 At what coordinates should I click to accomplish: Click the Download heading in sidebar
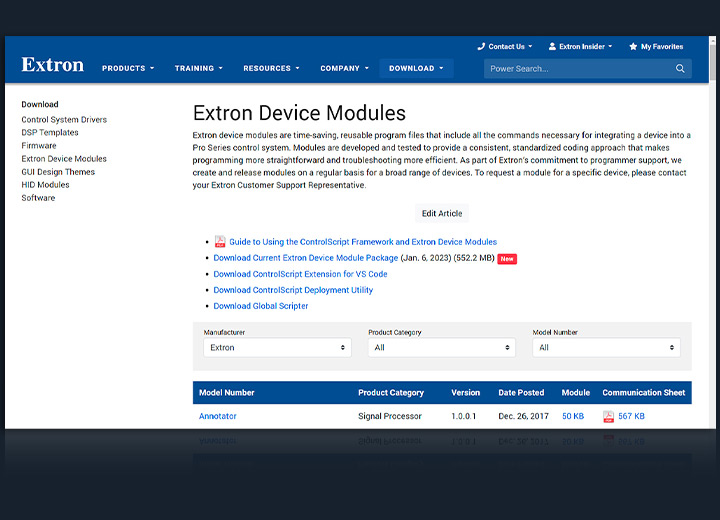[39, 104]
